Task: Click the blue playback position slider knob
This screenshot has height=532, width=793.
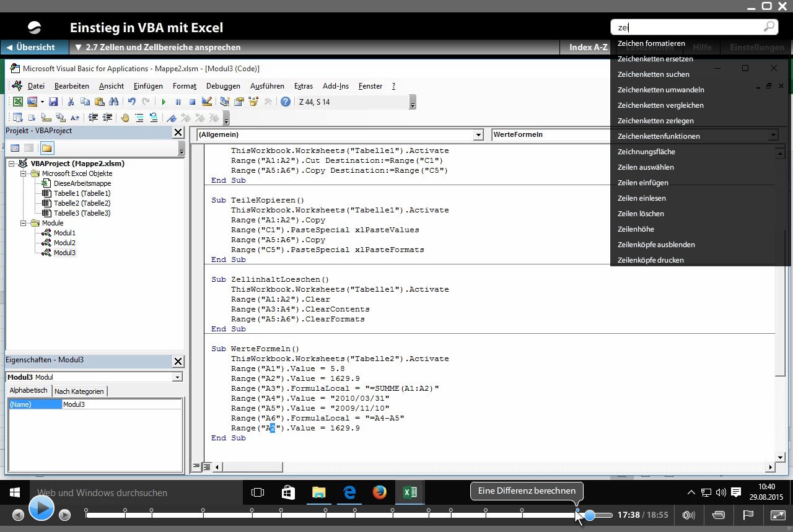Action: coord(590,515)
